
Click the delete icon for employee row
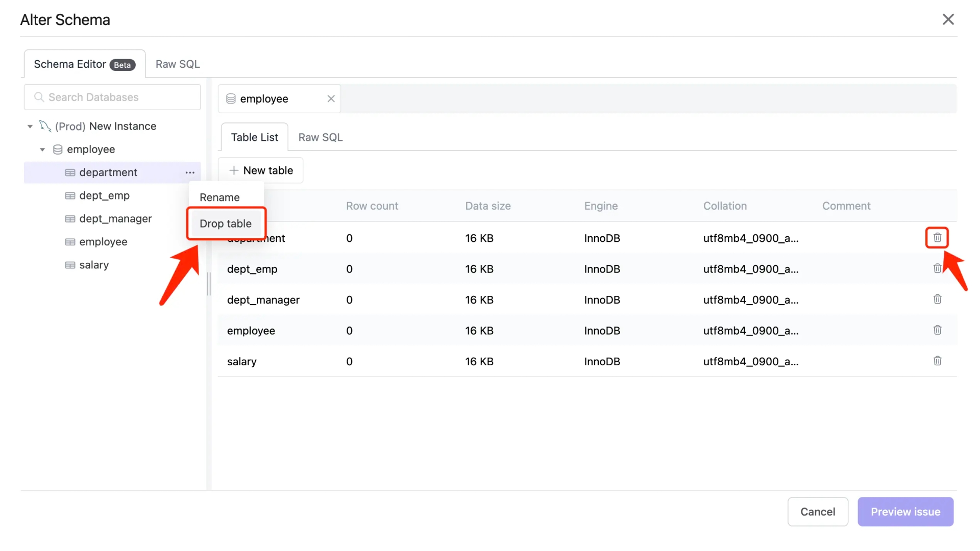[x=936, y=330]
